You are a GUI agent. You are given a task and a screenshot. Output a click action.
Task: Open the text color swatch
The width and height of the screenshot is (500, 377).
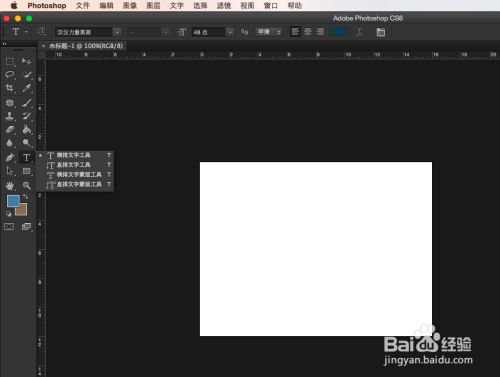click(340, 32)
